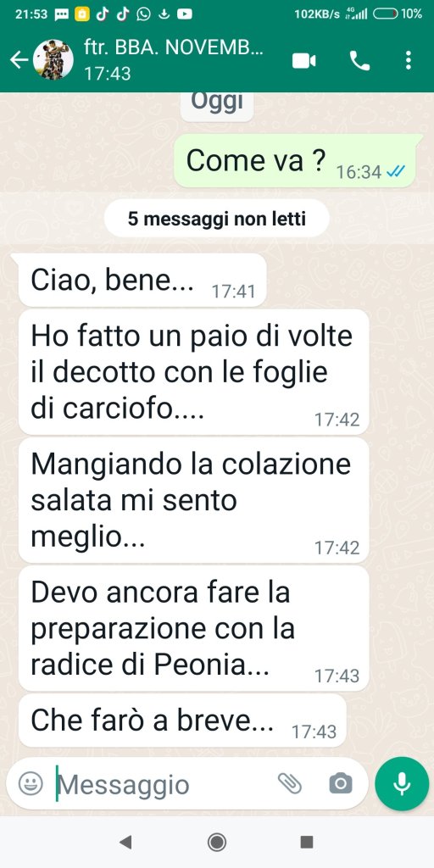Tap the 'radice di Peonia' message bubble

tap(194, 628)
